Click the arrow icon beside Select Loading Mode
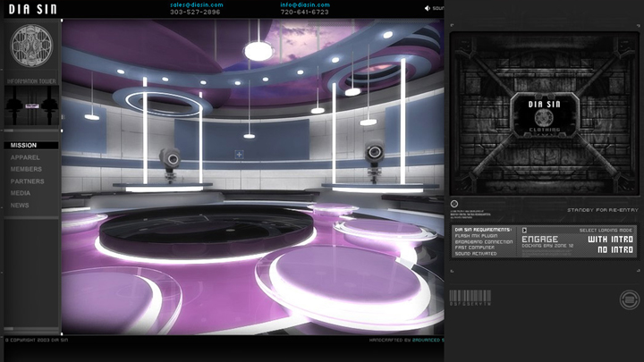 [x=524, y=231]
